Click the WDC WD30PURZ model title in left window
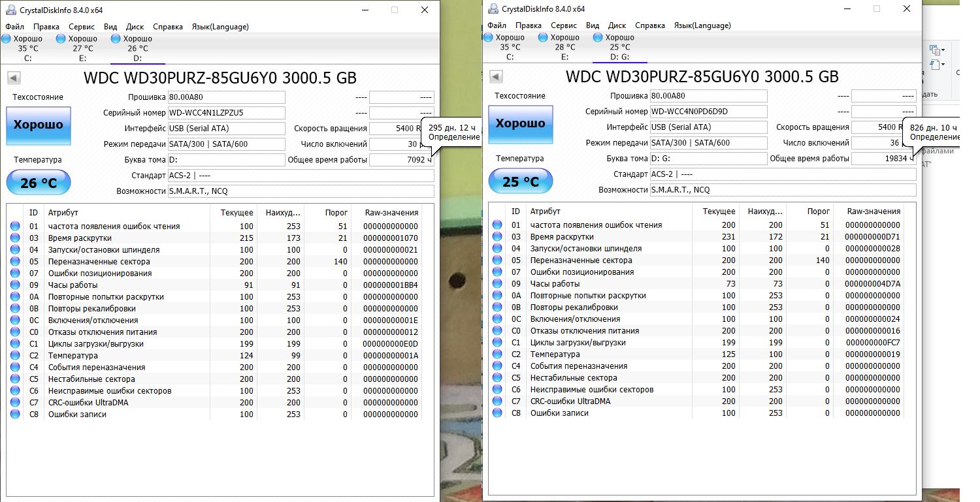The height and width of the screenshot is (502, 980). [220, 78]
